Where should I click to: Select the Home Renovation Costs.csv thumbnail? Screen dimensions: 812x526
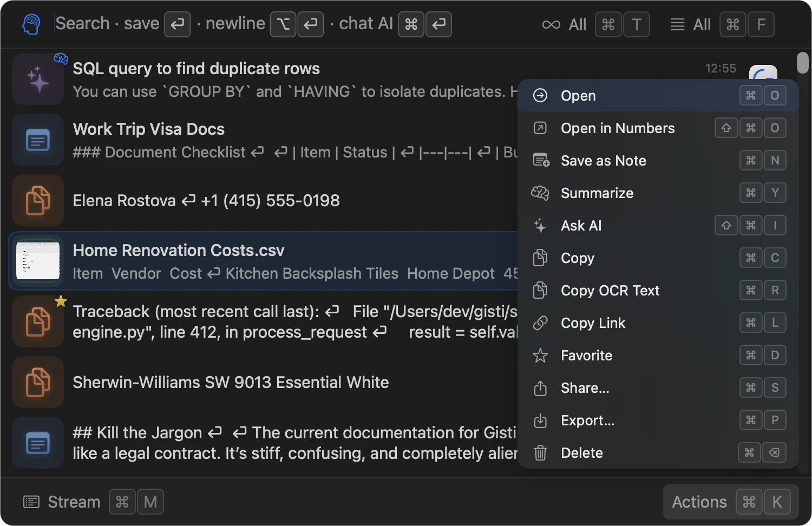(38, 261)
